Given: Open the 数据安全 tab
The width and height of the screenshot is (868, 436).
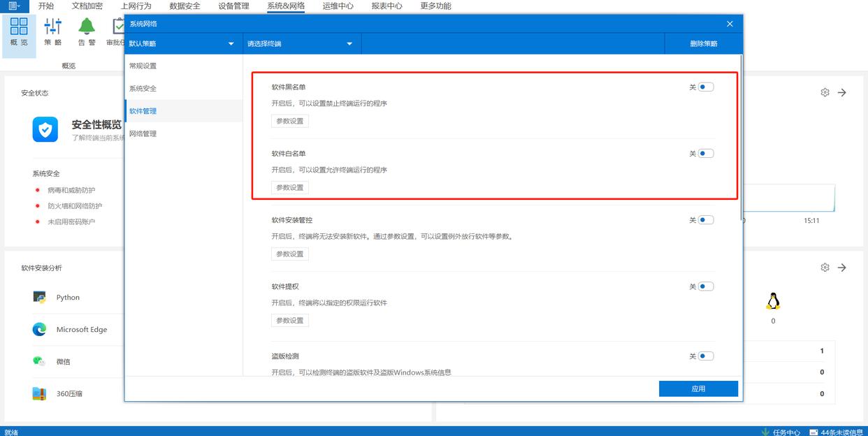Looking at the screenshot, I should click(x=185, y=6).
